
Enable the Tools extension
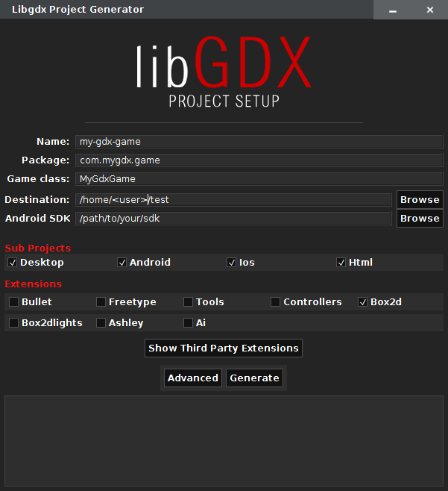(x=188, y=302)
